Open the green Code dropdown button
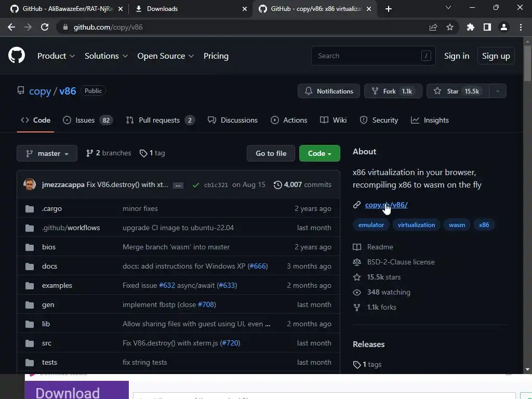 click(320, 153)
